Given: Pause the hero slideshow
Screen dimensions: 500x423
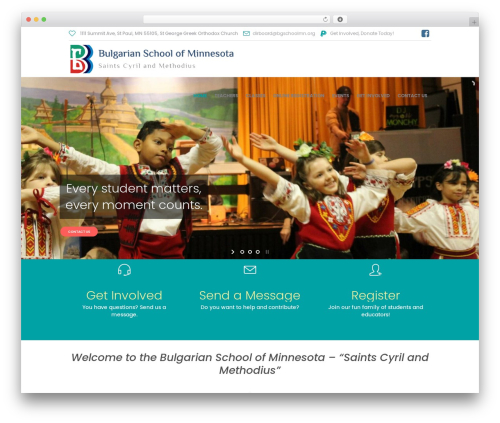Looking at the screenshot, I should 267,252.
